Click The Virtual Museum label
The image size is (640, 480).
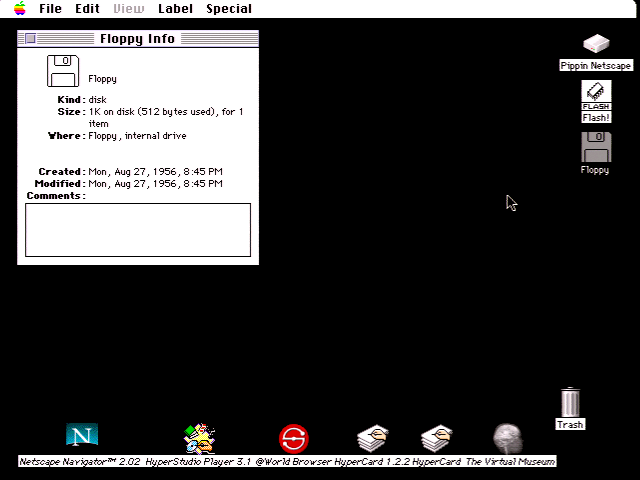[510, 462]
